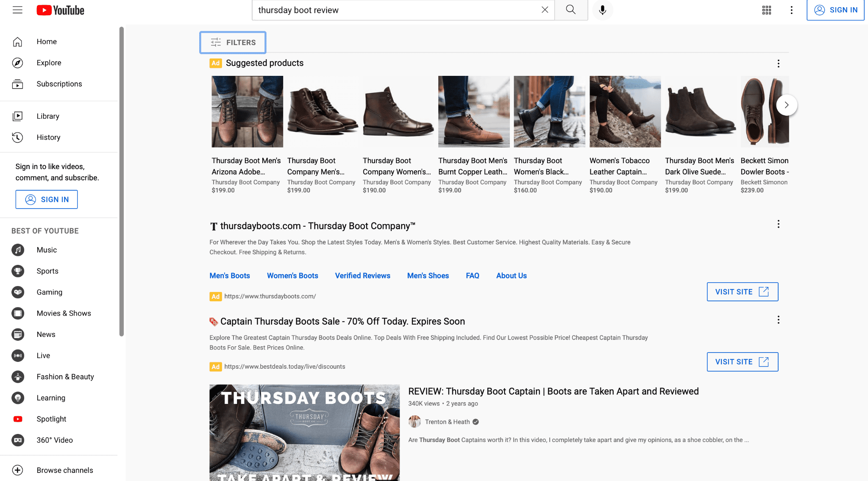Click the sidebar vertical scrollbar

(122, 182)
